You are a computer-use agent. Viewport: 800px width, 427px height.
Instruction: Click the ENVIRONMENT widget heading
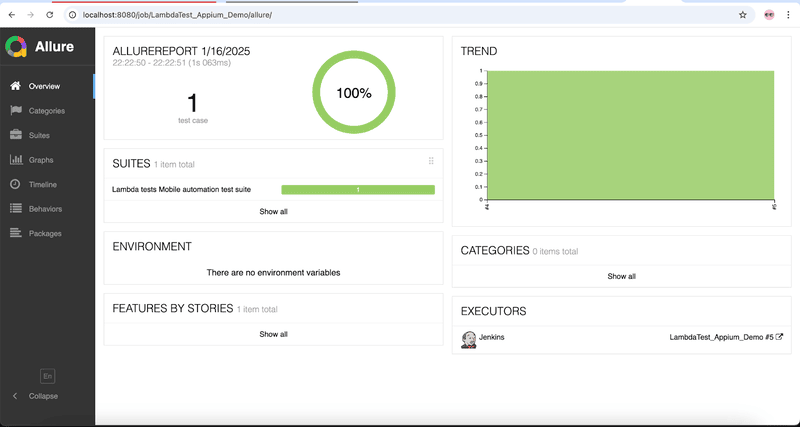click(152, 246)
